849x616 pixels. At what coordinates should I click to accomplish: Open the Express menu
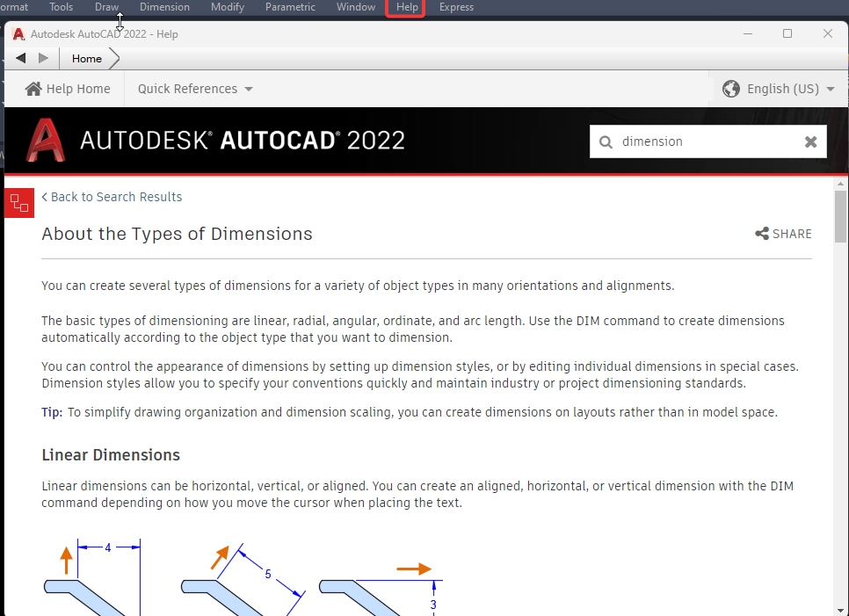456,7
